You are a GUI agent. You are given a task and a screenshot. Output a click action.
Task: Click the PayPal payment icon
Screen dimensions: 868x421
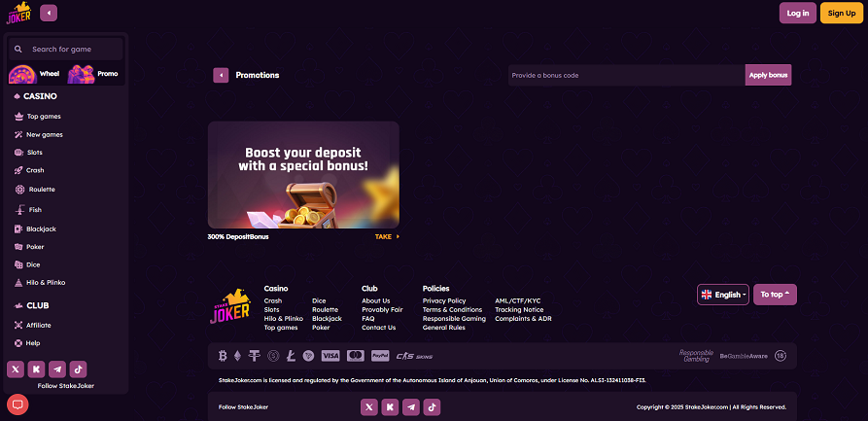click(380, 356)
